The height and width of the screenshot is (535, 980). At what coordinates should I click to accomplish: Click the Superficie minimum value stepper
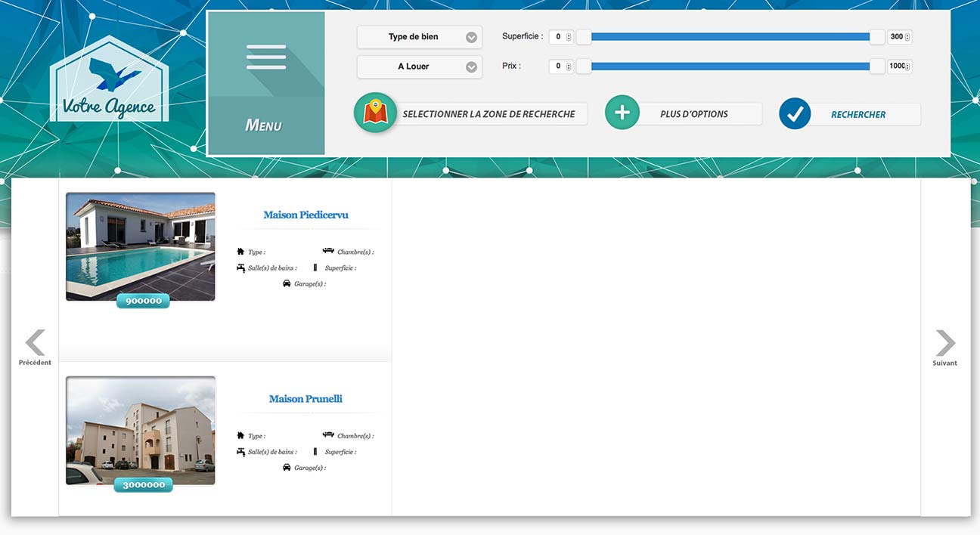[x=569, y=37]
